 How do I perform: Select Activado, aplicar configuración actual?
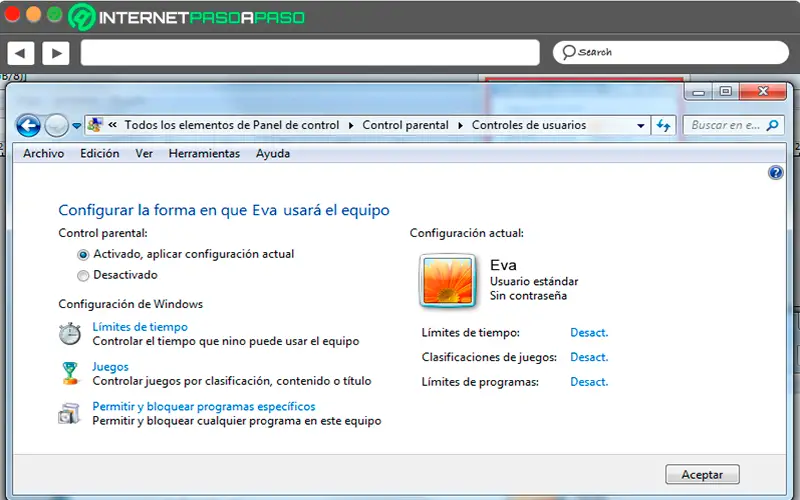click(83, 255)
